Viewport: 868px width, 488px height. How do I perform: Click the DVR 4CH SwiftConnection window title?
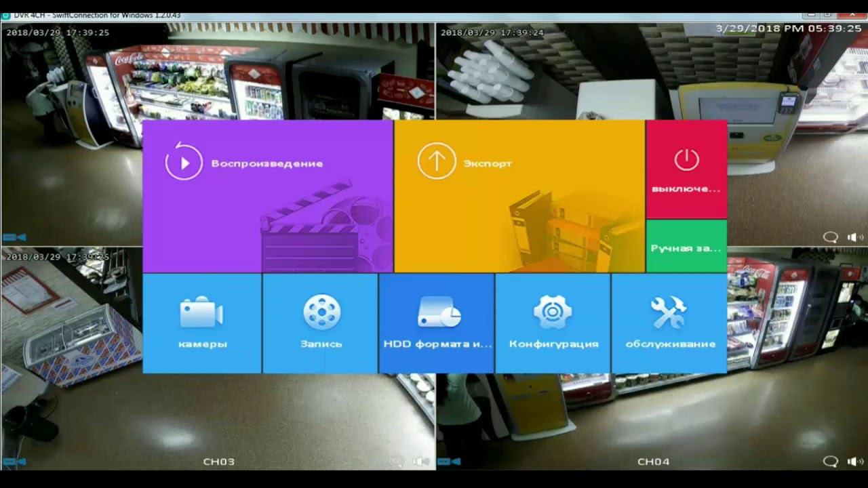(97, 15)
